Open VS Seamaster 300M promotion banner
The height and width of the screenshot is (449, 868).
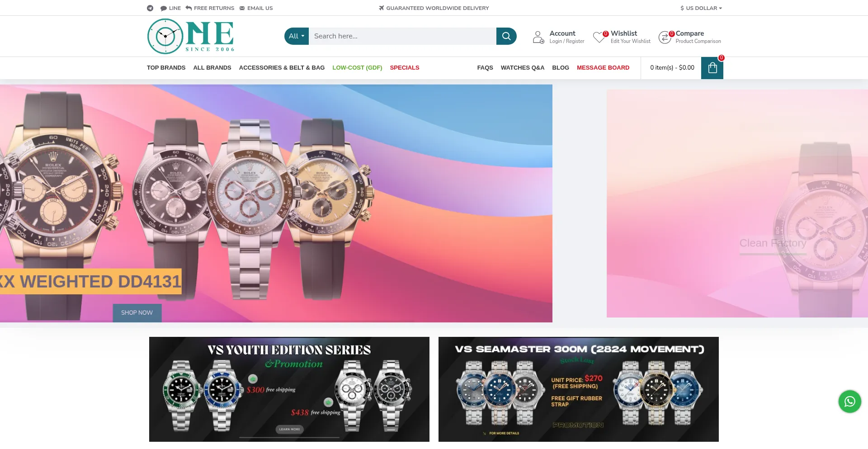[579, 389]
